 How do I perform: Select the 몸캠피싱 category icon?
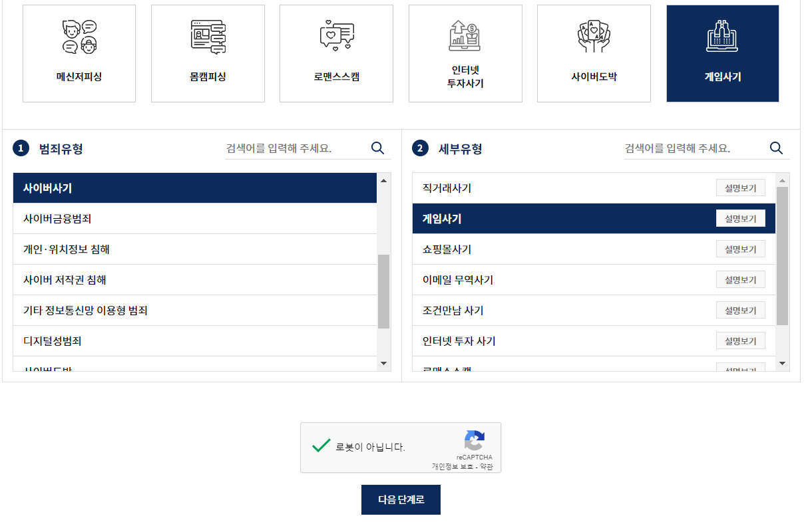click(x=208, y=53)
